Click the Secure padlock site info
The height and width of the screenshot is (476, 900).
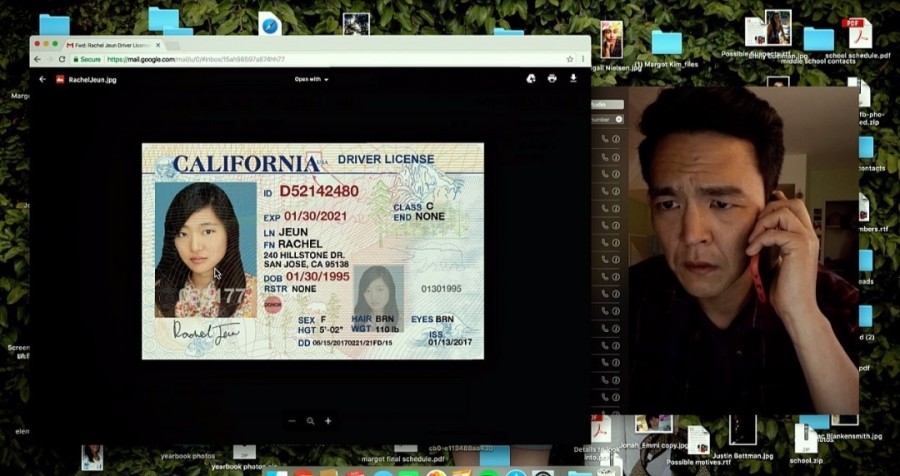tap(87, 59)
